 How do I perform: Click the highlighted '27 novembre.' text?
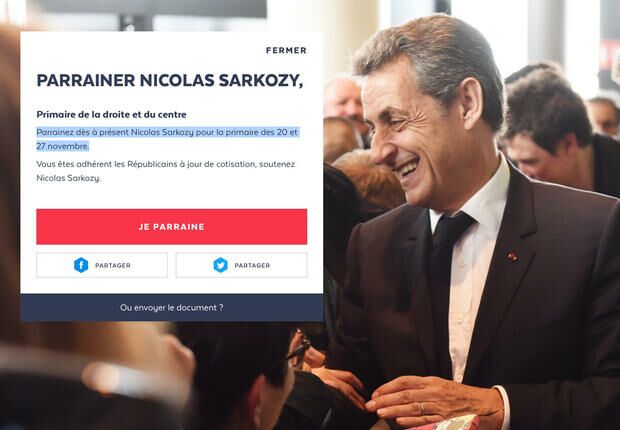tap(62, 146)
